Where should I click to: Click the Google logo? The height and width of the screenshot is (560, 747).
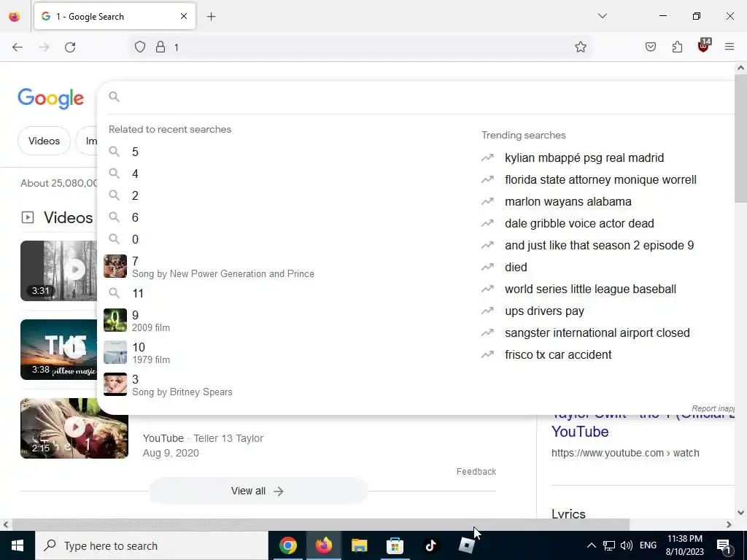[51, 98]
